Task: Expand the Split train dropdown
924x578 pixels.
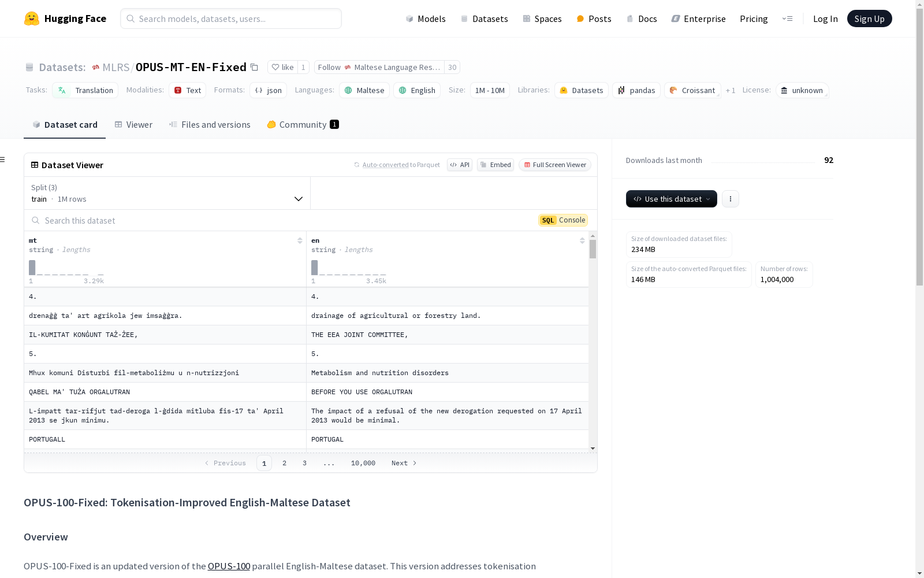Action: [167, 193]
